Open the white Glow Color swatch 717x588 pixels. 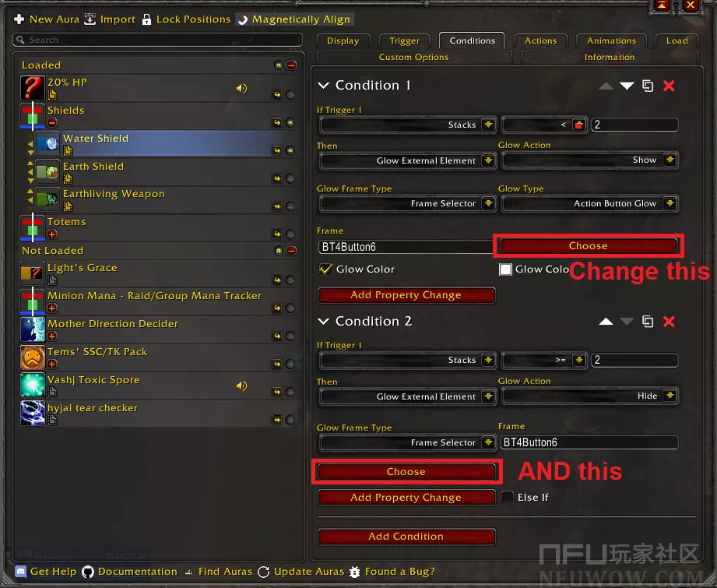(505, 269)
